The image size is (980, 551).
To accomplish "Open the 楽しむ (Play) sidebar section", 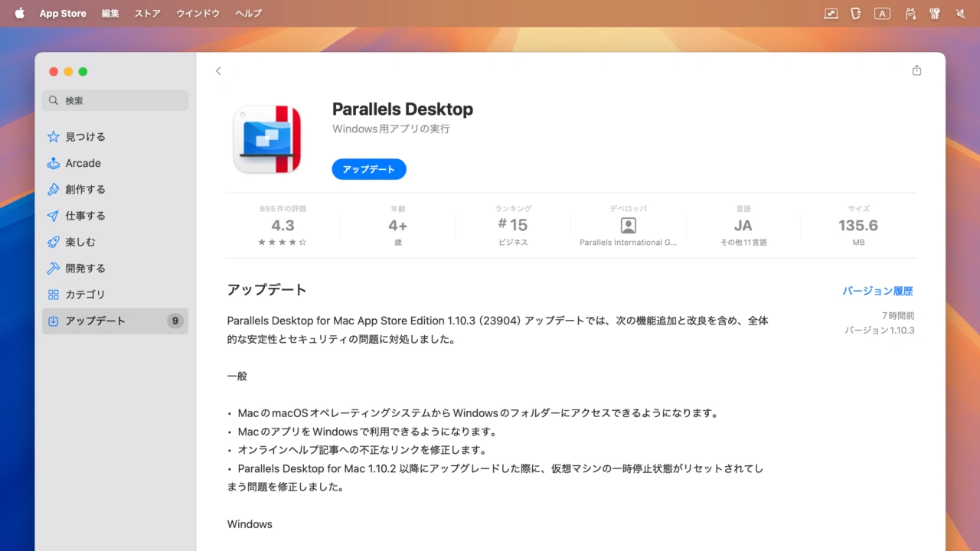I will tap(80, 242).
